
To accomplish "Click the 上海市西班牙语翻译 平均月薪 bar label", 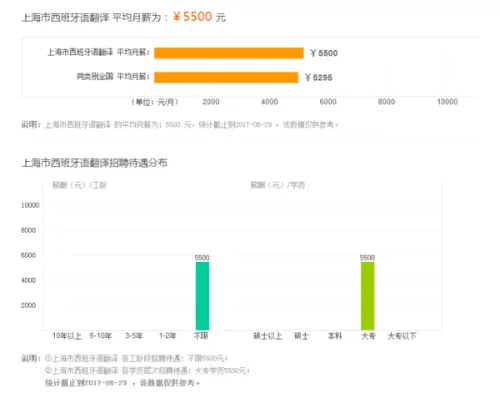I will [98, 52].
